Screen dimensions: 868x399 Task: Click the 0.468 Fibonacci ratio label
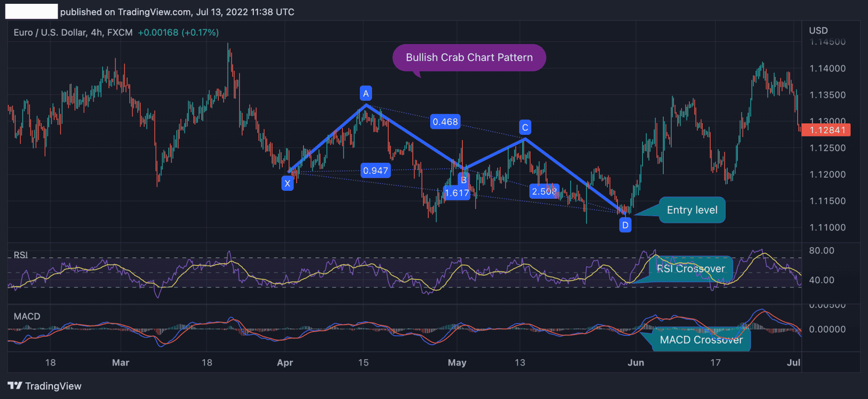tap(445, 122)
